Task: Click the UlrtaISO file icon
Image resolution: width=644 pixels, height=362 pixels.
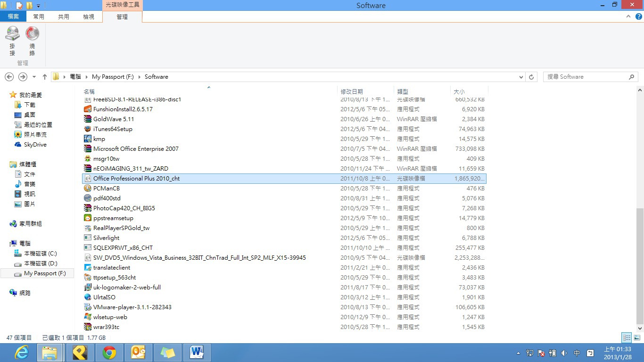Action: (88, 297)
